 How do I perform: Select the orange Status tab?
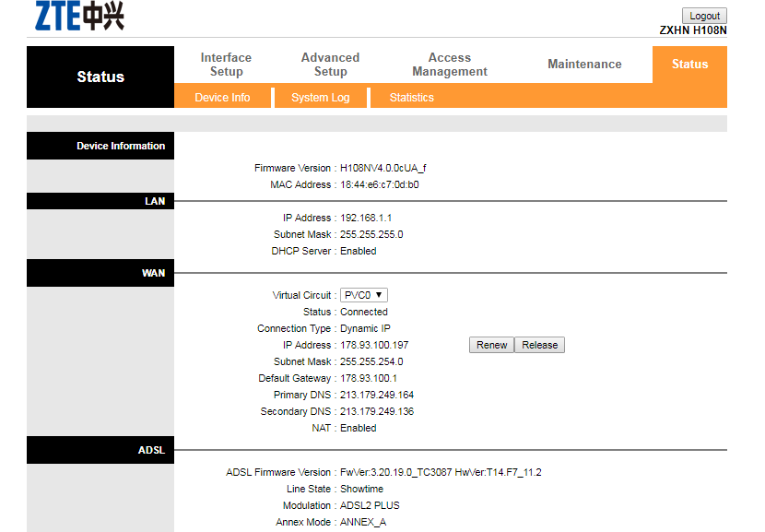pyautogui.click(x=689, y=65)
